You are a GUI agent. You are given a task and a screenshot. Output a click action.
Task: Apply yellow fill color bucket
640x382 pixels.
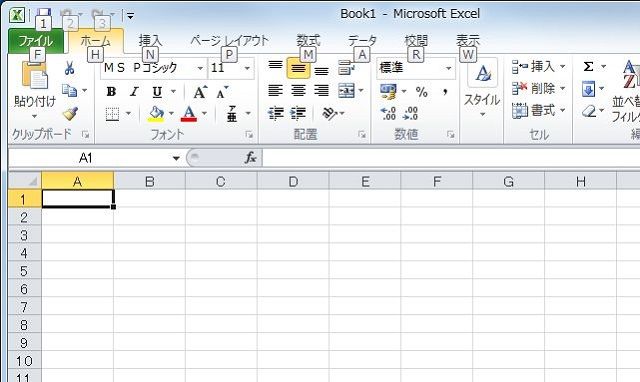pos(156,114)
